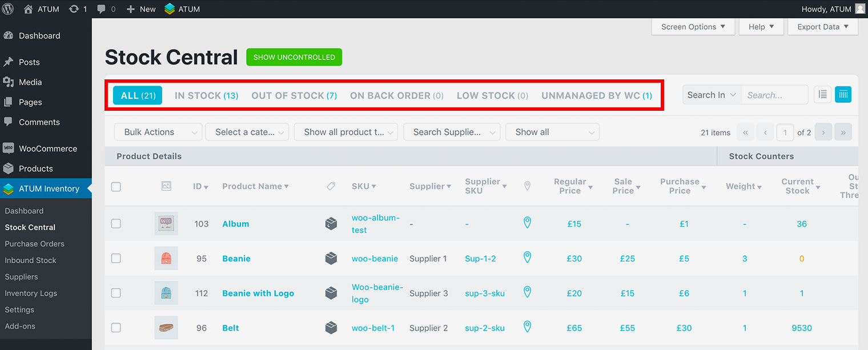The height and width of the screenshot is (350, 868).
Task: Go to next page arrow
Action: click(823, 132)
